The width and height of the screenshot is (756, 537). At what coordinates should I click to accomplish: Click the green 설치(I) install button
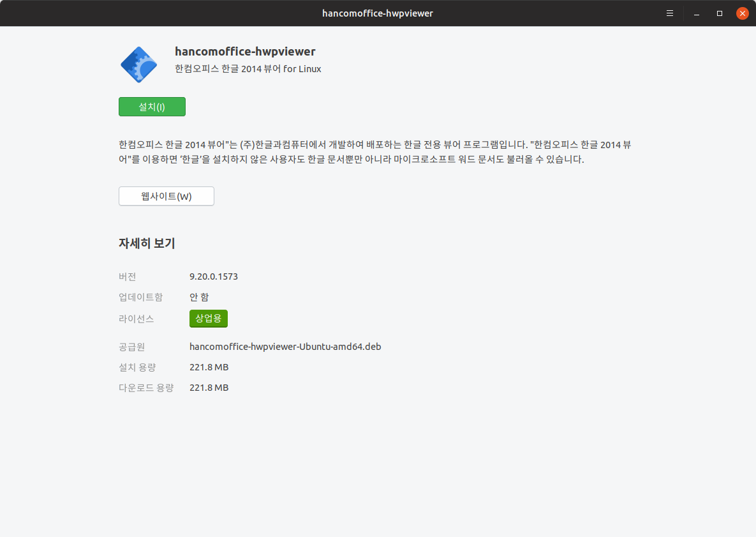[152, 107]
